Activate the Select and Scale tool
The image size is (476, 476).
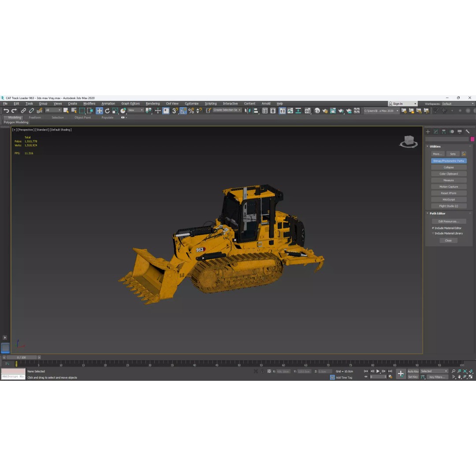pyautogui.click(x=115, y=111)
